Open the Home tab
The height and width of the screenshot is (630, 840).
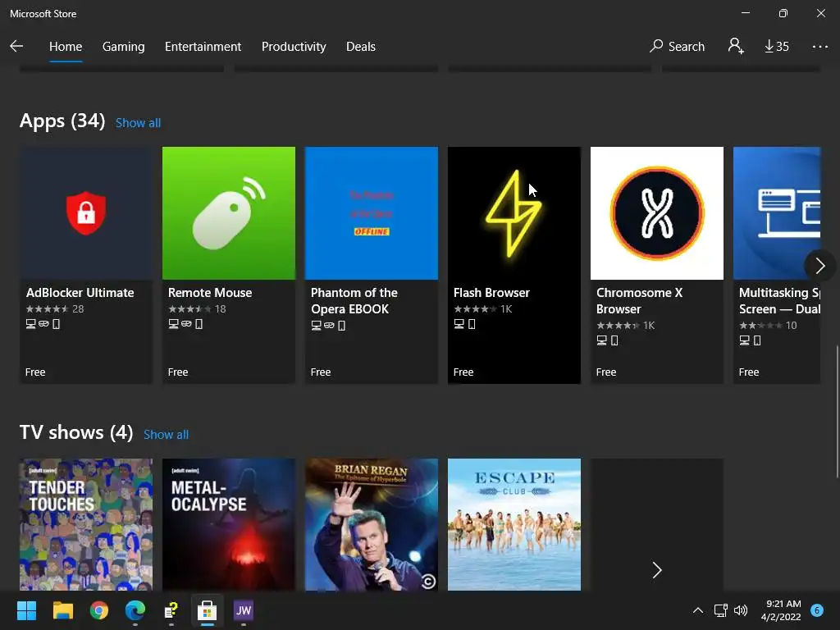66,47
